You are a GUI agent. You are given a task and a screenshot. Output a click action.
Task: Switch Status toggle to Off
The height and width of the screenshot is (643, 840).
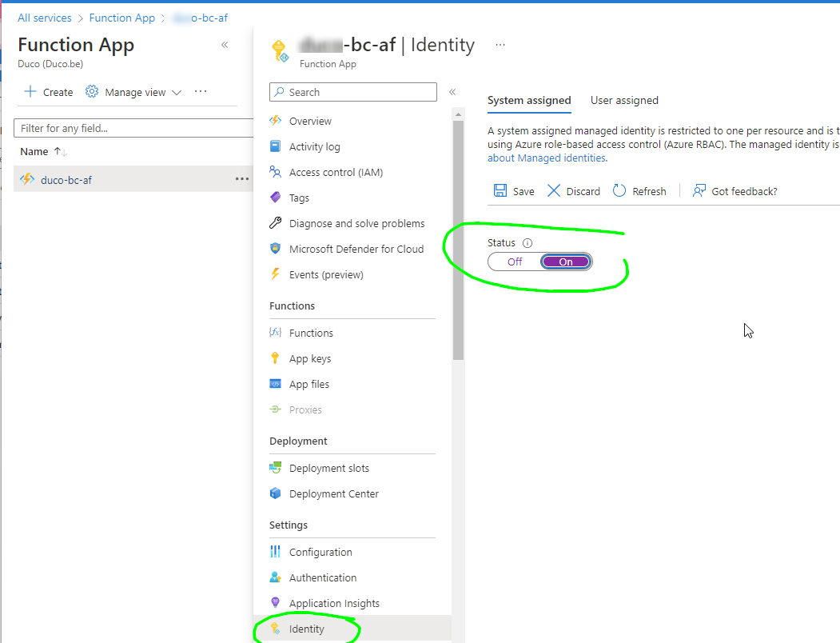point(515,262)
